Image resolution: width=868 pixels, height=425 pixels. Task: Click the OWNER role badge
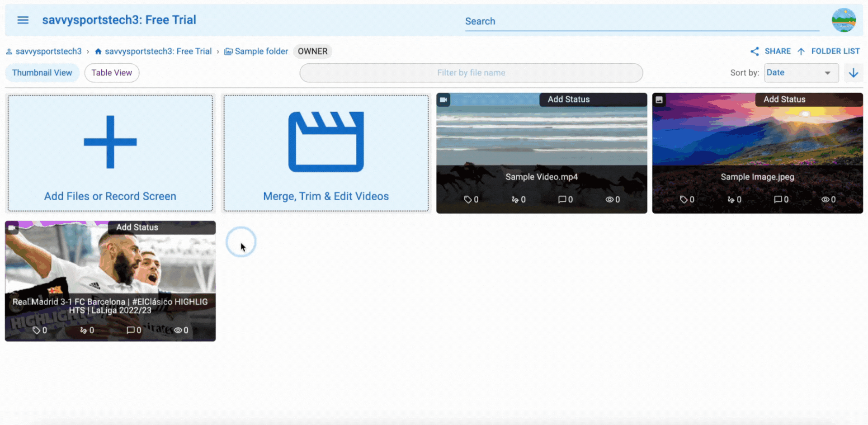coord(312,52)
